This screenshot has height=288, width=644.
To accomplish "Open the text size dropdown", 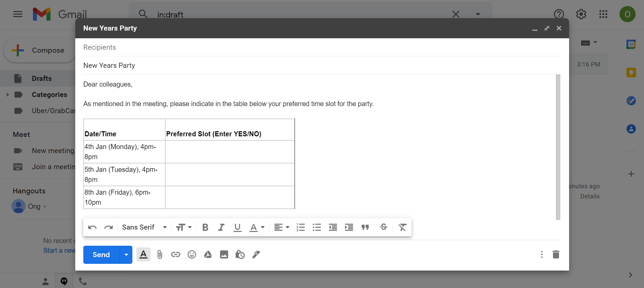I will (184, 228).
